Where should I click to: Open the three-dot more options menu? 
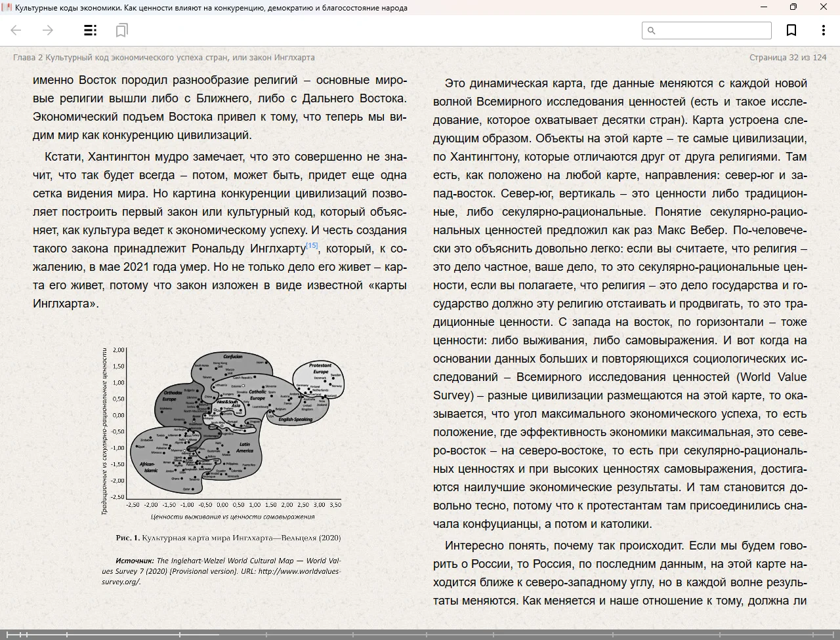click(823, 30)
